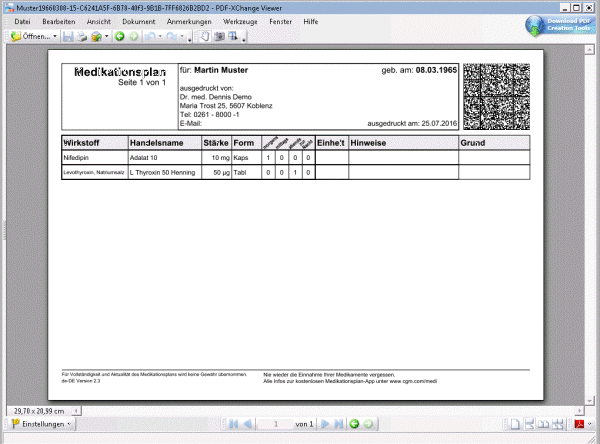Click vertical scrollbar up arrow
Image resolution: width=600 pixels, height=444 pixels.
point(589,49)
